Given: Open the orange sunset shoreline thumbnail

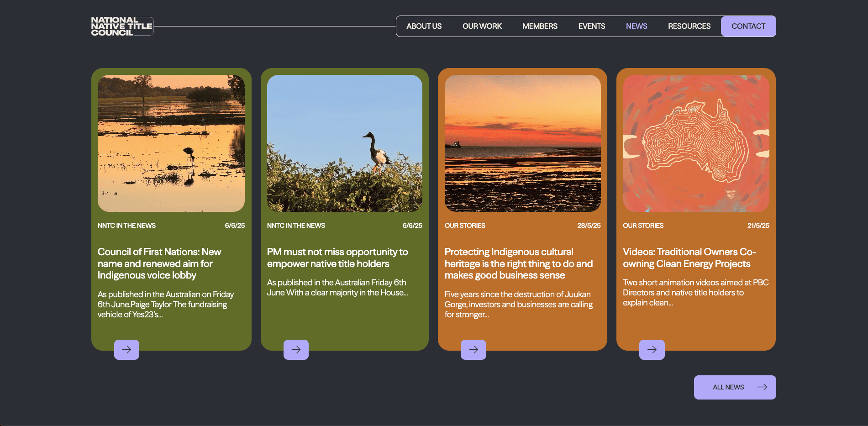Looking at the screenshot, I should coord(523,143).
